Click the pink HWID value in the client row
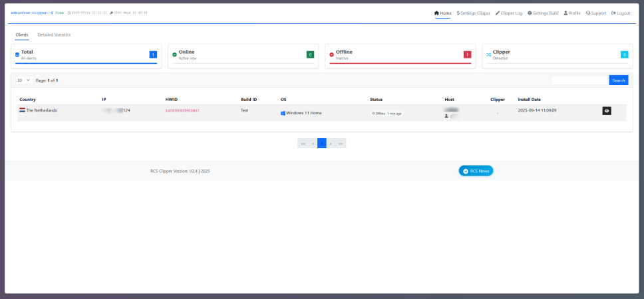Image resolution: width=644 pixels, height=299 pixels. coord(182,111)
